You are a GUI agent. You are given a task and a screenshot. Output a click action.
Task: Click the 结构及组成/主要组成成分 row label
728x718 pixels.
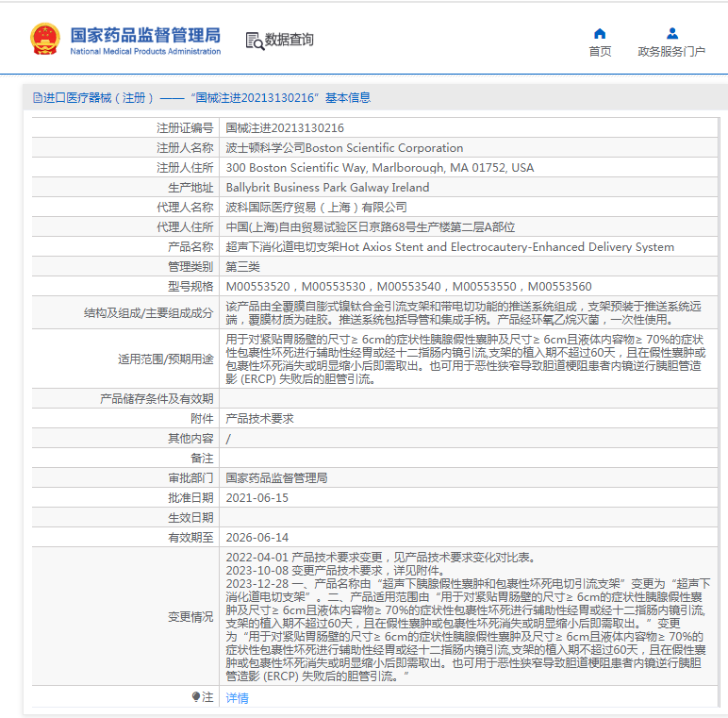[149, 313]
